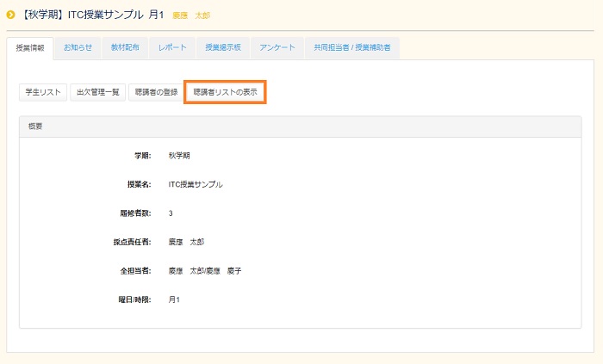Image resolution: width=603 pixels, height=364 pixels.
Task: Go to the 教材配布 tab
Action: coord(125,48)
